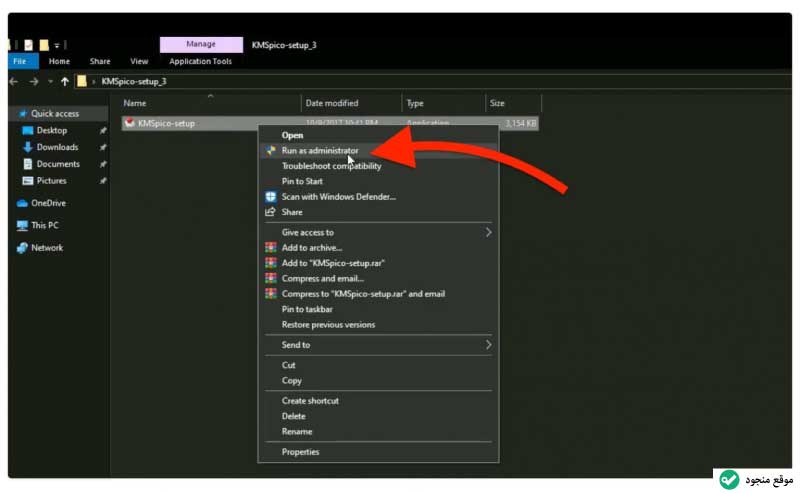Click the new folder icon in title bar
Image resolution: width=800 pixels, height=493 pixels.
point(44,45)
